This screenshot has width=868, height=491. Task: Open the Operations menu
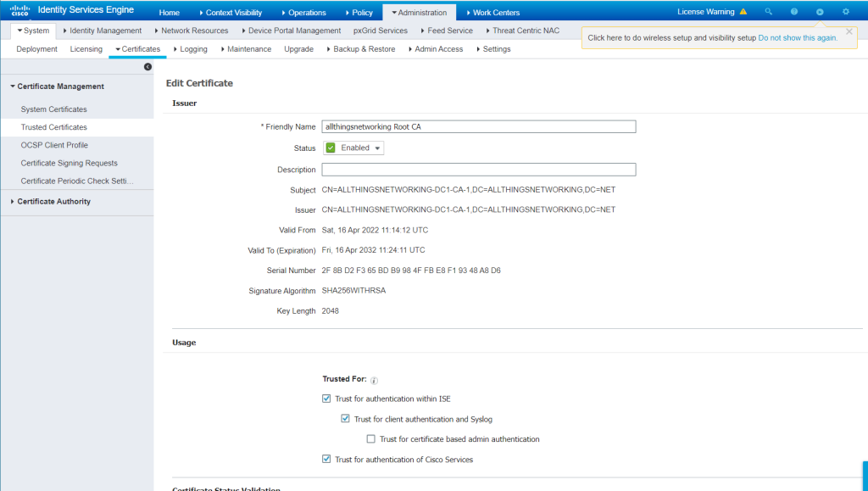[303, 12]
